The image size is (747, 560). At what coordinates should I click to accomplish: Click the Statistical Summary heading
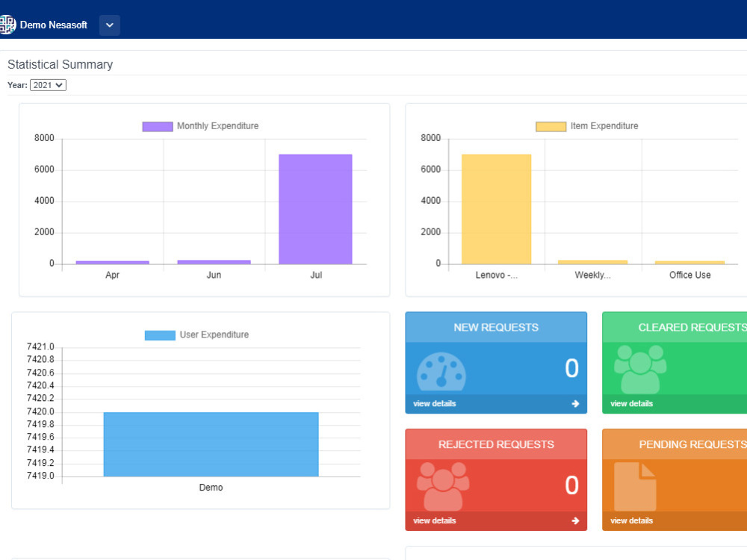pyautogui.click(x=60, y=64)
